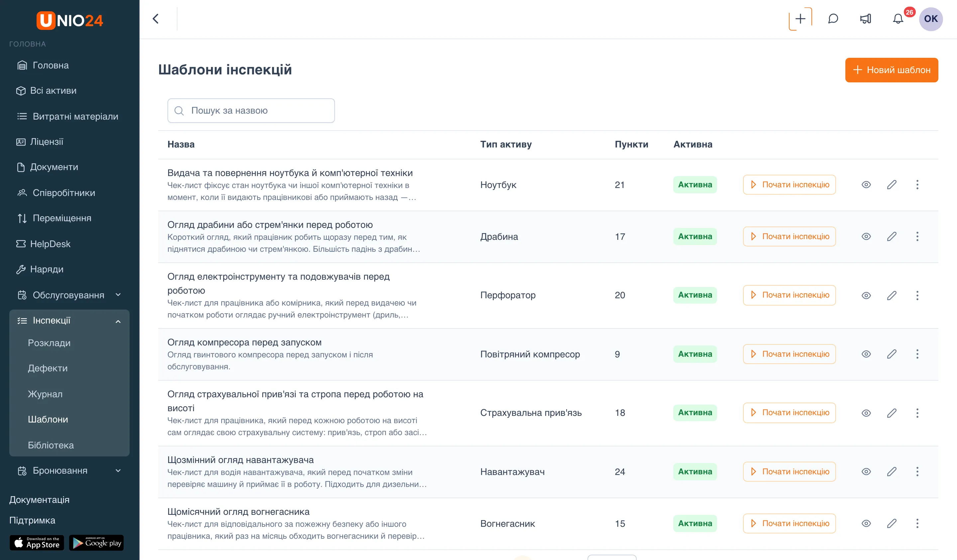The width and height of the screenshot is (957, 560).
Task: Edit the Ноутбук template with pencil icon
Action: [x=892, y=185]
